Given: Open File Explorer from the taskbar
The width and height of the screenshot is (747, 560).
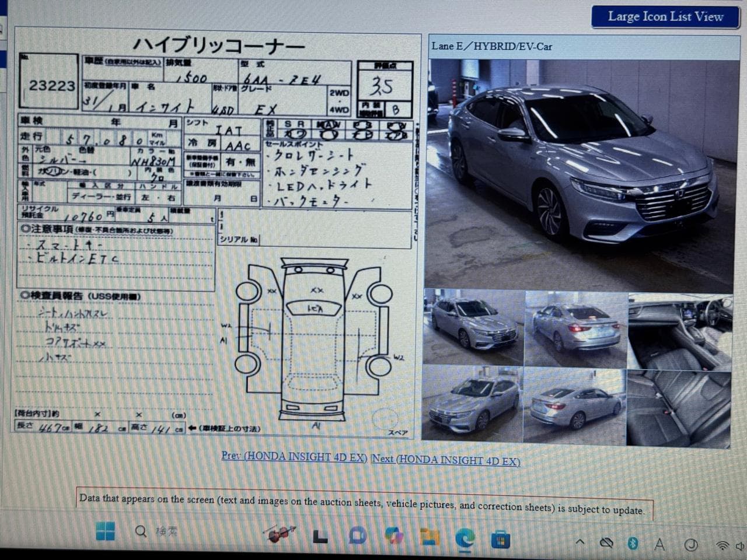Looking at the screenshot, I should pos(430,538).
